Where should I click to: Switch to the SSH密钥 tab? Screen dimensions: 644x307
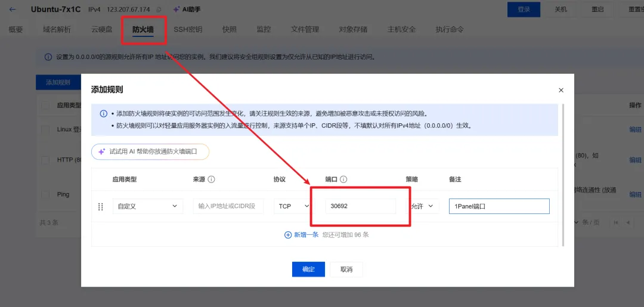pos(188,30)
